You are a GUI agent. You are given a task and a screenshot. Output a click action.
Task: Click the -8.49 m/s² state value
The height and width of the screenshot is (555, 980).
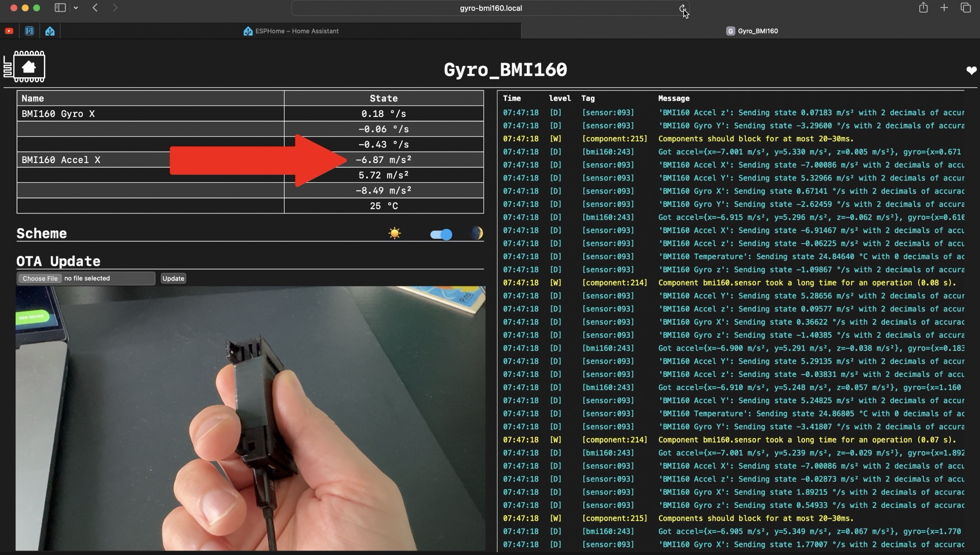pyautogui.click(x=384, y=190)
